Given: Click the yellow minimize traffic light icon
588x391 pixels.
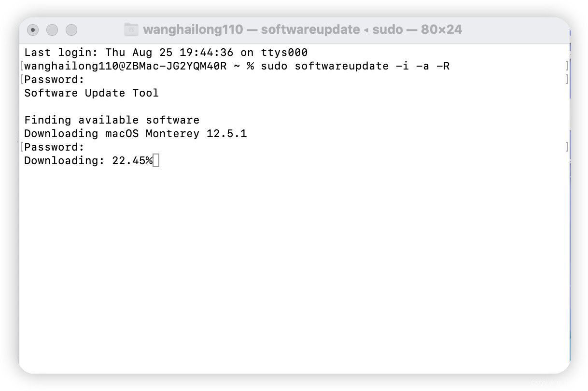Looking at the screenshot, I should click(52, 30).
